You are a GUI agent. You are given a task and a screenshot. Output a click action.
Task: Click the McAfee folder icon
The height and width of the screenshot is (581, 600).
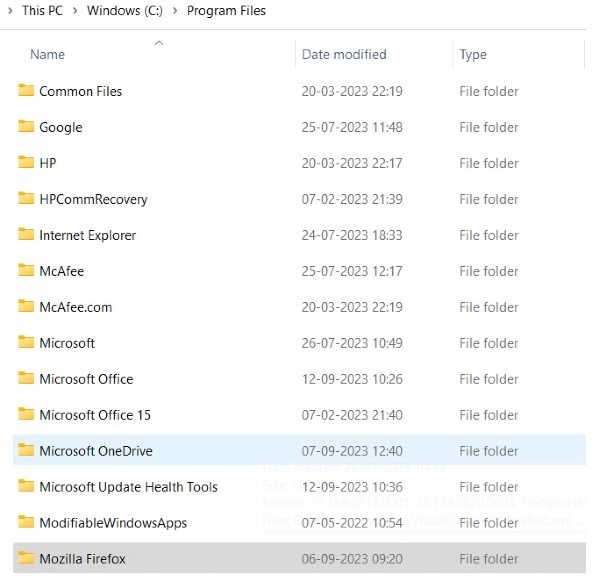[x=26, y=270]
